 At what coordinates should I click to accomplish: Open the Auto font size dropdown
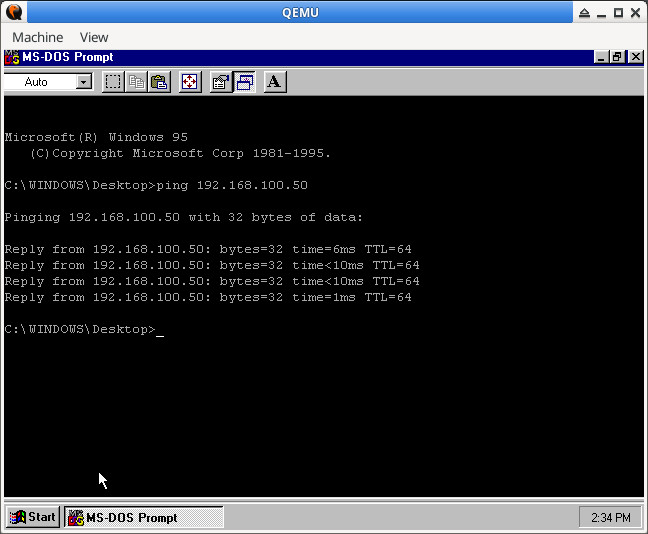[83, 82]
